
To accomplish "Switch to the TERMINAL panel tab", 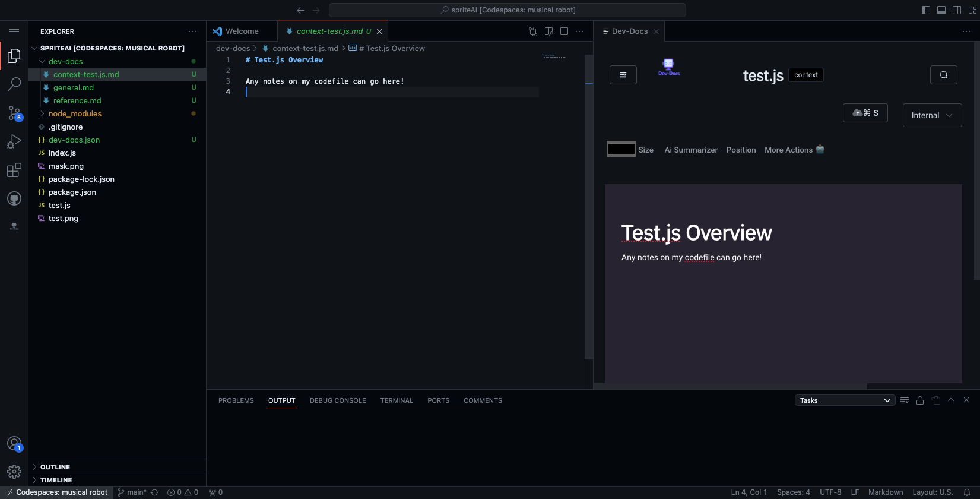I will pyautogui.click(x=396, y=400).
